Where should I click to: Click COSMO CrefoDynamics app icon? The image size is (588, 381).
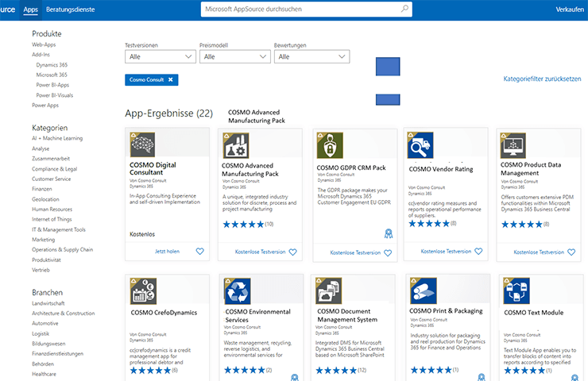point(143,291)
